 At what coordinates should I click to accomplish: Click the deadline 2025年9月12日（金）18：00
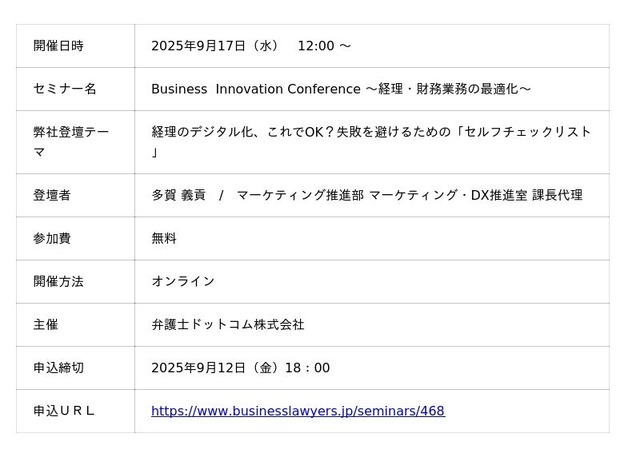[x=240, y=368]
